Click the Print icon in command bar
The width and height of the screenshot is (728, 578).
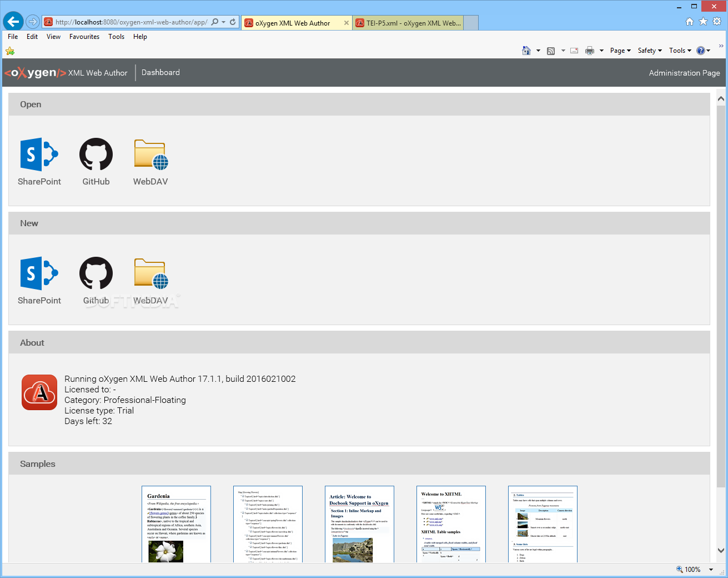(x=590, y=51)
